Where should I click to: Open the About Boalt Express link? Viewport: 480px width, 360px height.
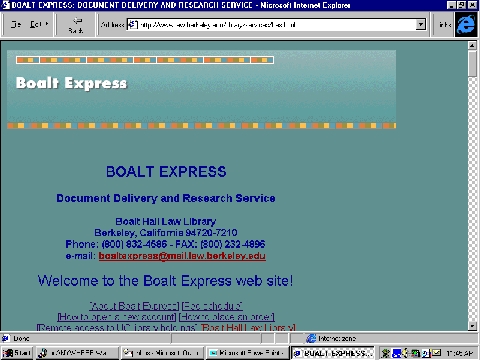134,306
